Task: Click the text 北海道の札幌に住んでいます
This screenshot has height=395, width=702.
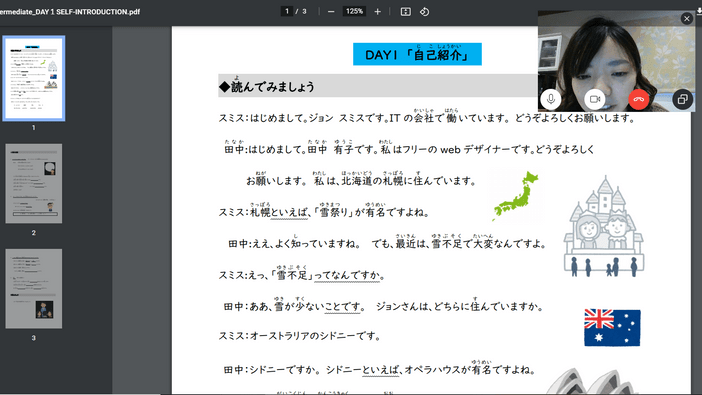Action: tap(408, 181)
